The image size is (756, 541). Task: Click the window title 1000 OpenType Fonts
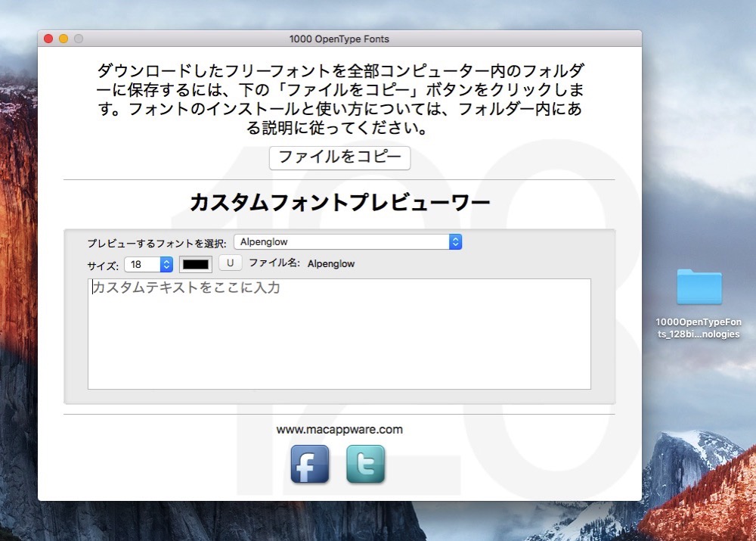339,39
